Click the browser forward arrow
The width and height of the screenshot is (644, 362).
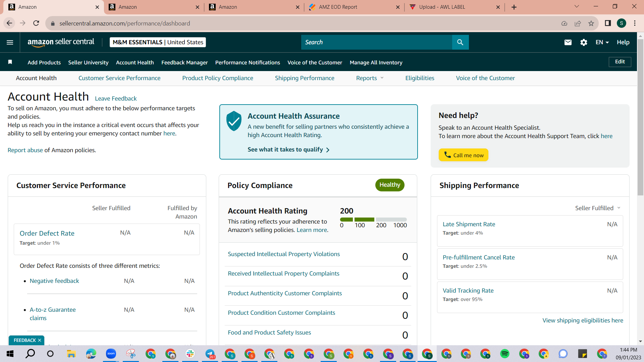coord(23,23)
